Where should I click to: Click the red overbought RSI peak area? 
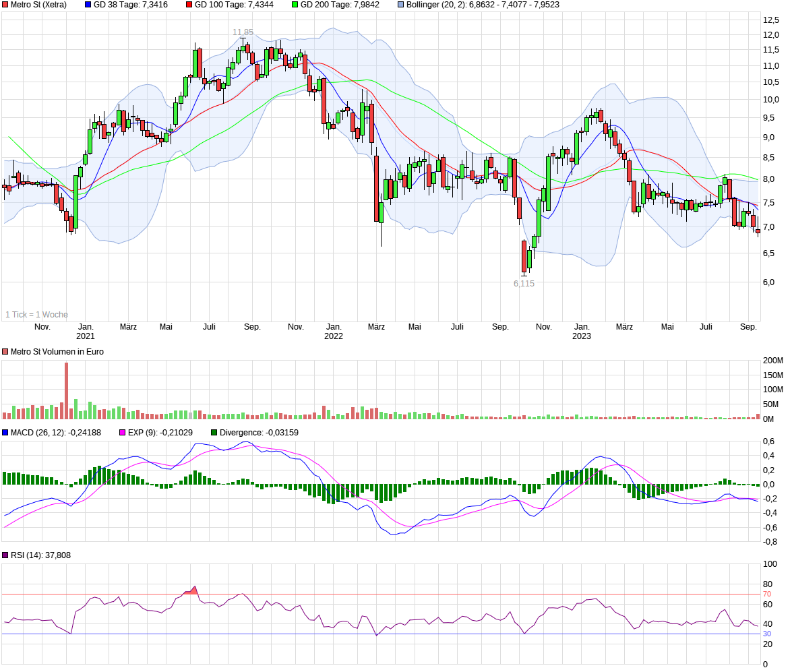pyautogui.click(x=193, y=591)
